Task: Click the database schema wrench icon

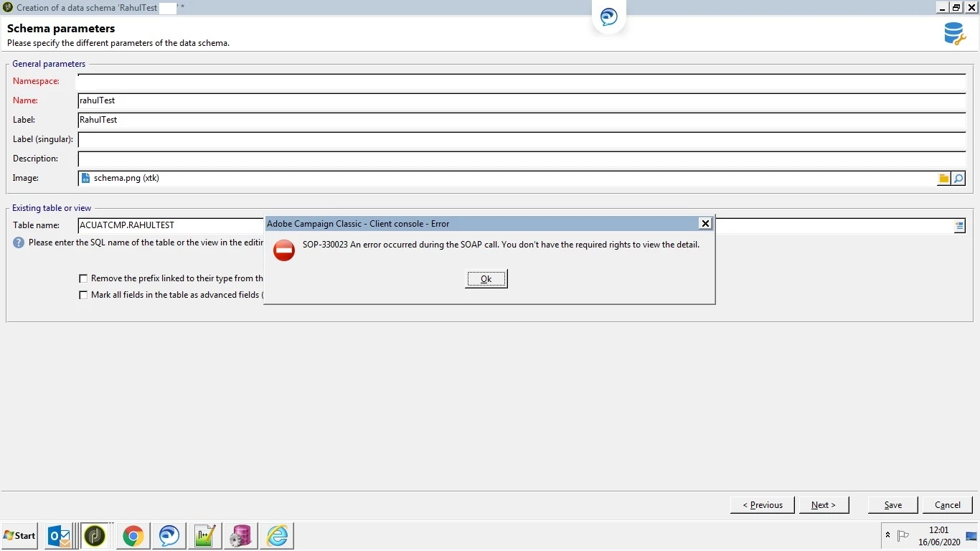Action: tap(955, 34)
